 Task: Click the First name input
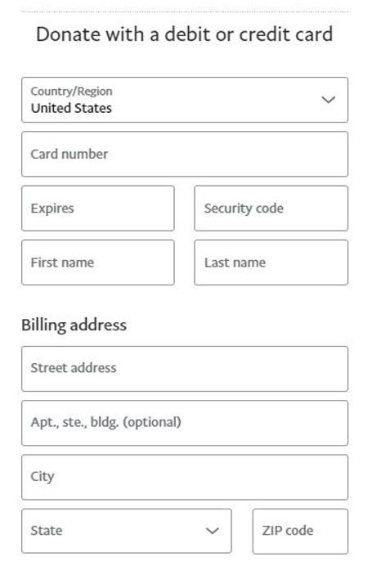98,263
